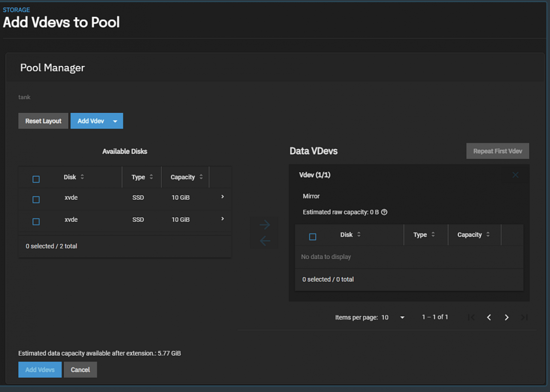550x392 pixels.
Task: Click the Cancel button
Action: point(80,370)
